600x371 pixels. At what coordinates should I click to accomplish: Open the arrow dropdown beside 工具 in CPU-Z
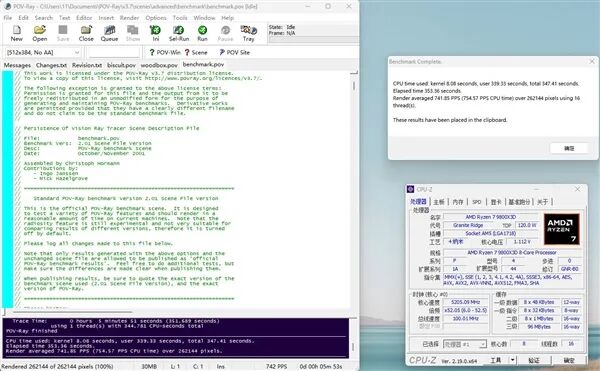click(512, 360)
